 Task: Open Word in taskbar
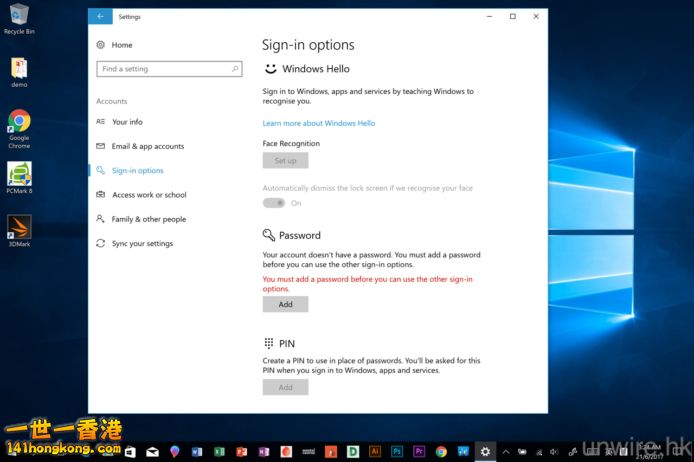click(197, 451)
